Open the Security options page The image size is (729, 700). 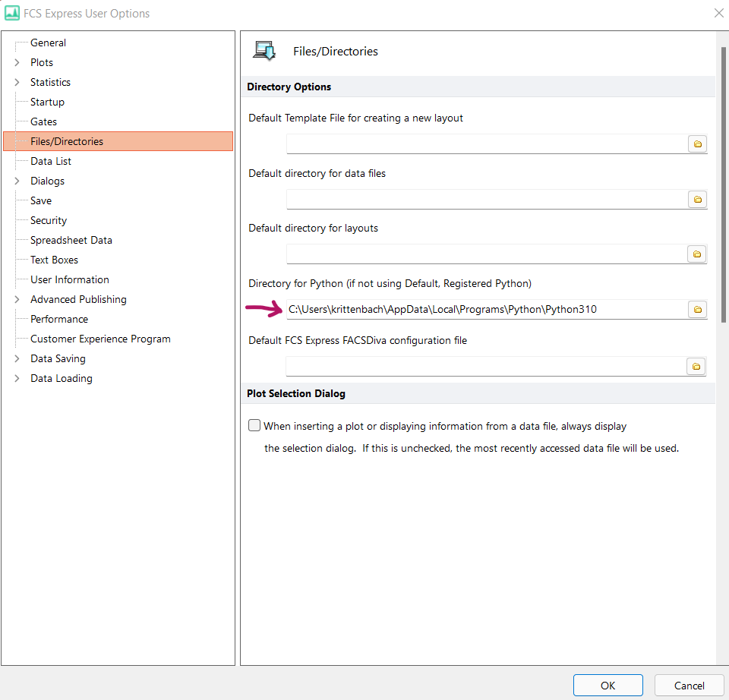click(49, 220)
